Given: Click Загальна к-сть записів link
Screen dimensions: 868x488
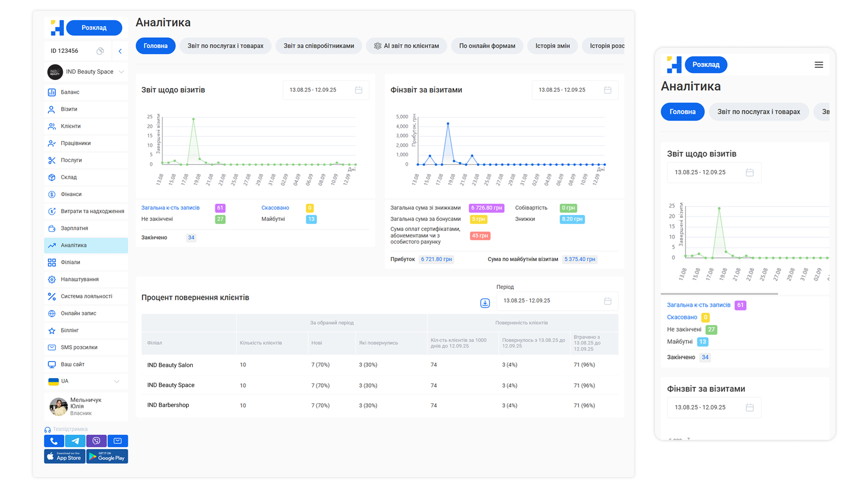Looking at the screenshot, I should click(x=170, y=208).
